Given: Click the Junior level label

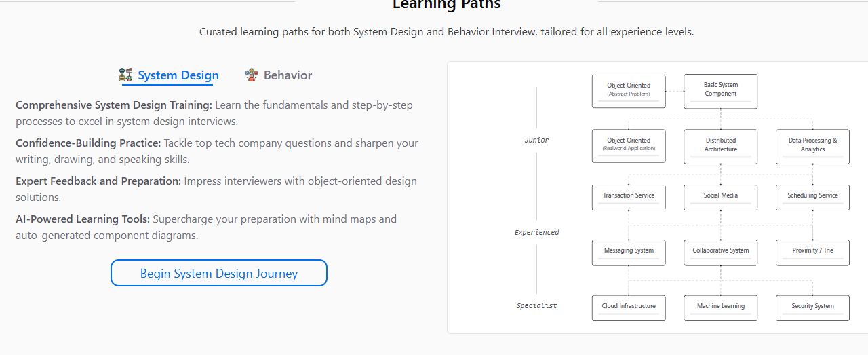Looking at the screenshot, I should 536,141.
